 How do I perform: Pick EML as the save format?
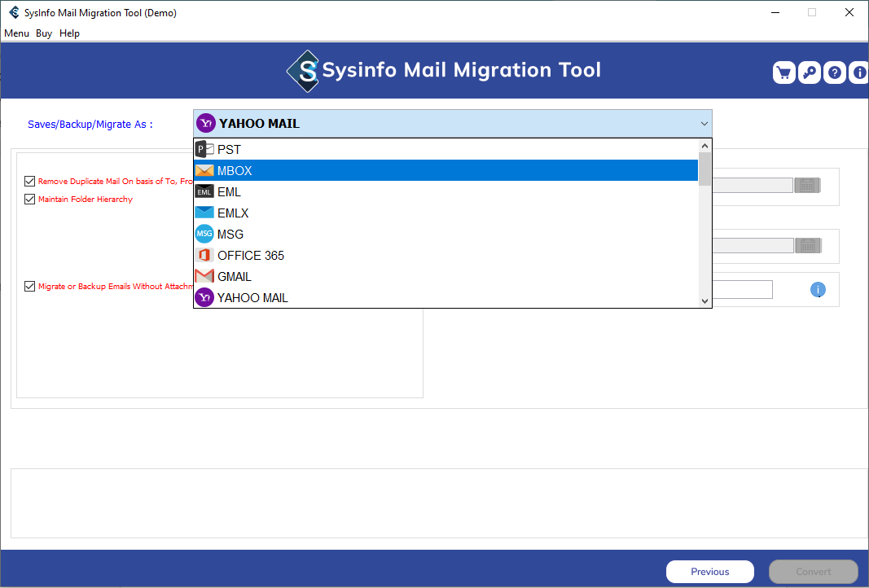(445, 191)
